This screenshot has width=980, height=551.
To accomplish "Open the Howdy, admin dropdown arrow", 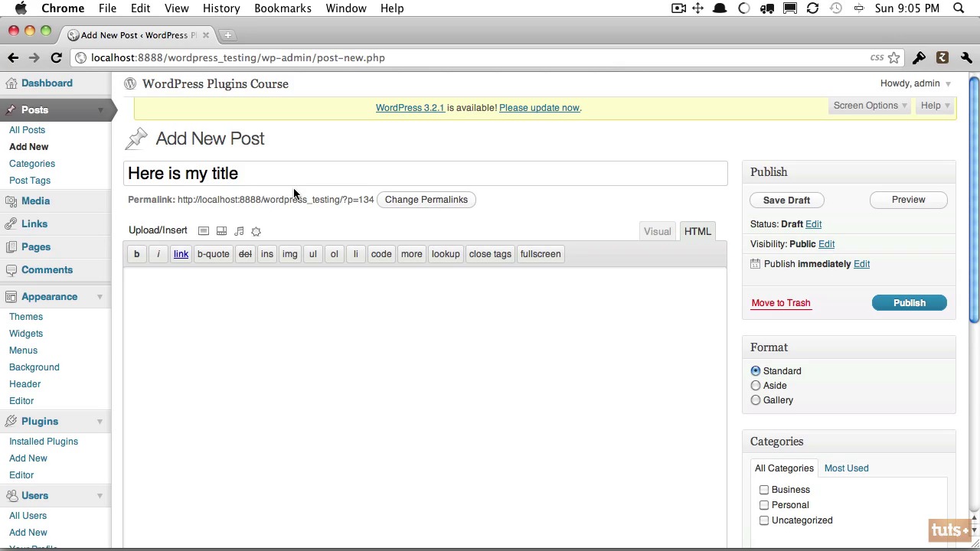I will (948, 84).
